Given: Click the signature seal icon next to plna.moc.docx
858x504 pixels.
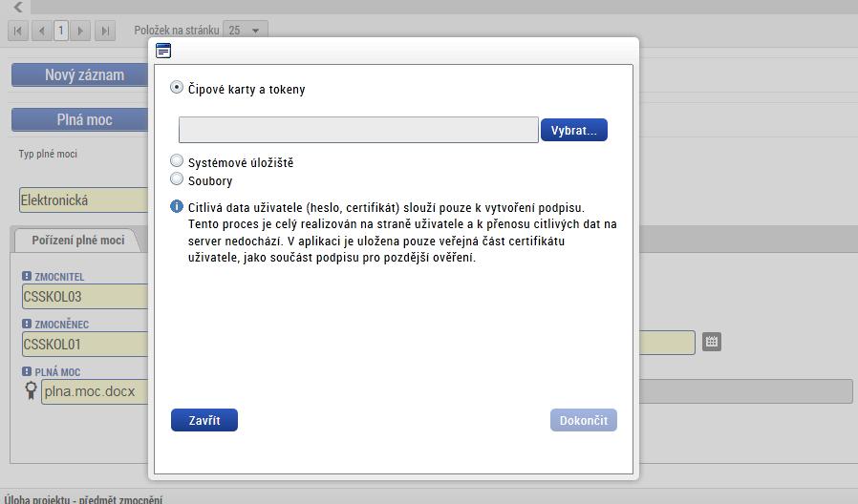Looking at the screenshot, I should [31, 390].
